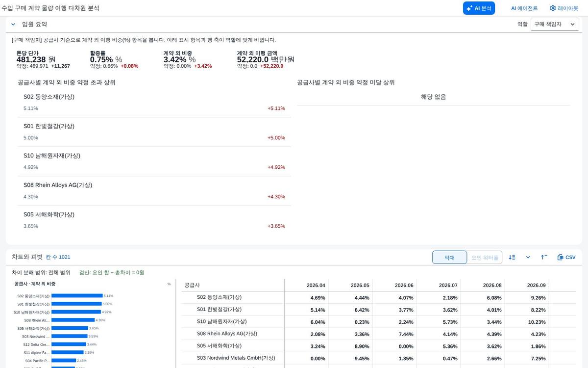The height and width of the screenshot is (368, 588).
Task: Open the chevron dropdown beside sort icon
Action: click(528, 257)
